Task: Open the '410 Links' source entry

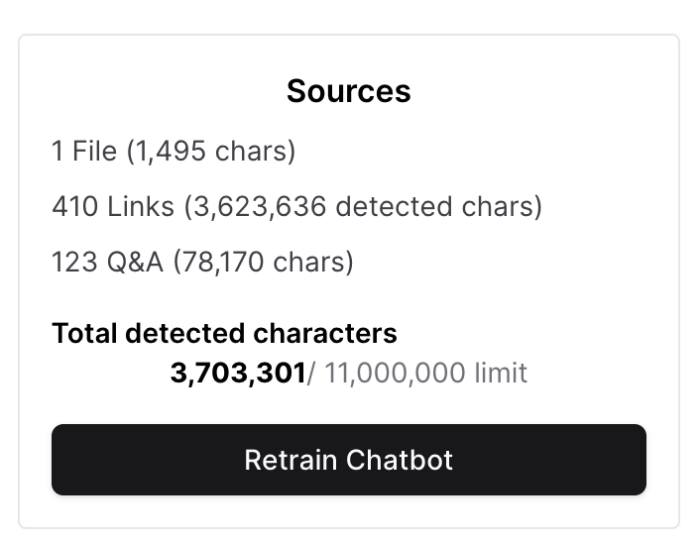Action: [297, 207]
